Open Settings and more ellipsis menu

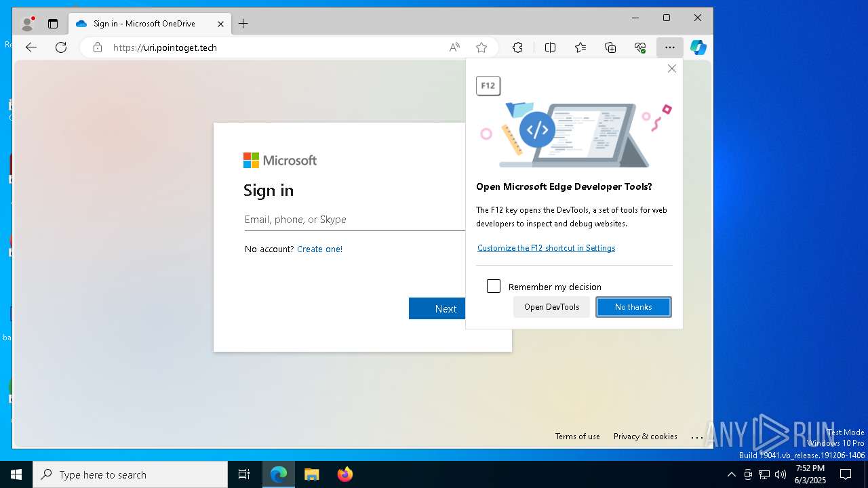coord(670,47)
